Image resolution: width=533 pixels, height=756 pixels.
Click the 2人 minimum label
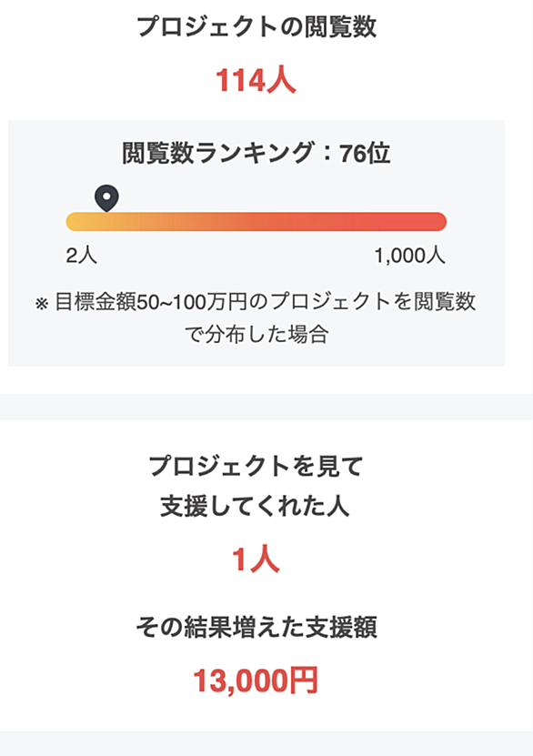pyautogui.click(x=82, y=255)
